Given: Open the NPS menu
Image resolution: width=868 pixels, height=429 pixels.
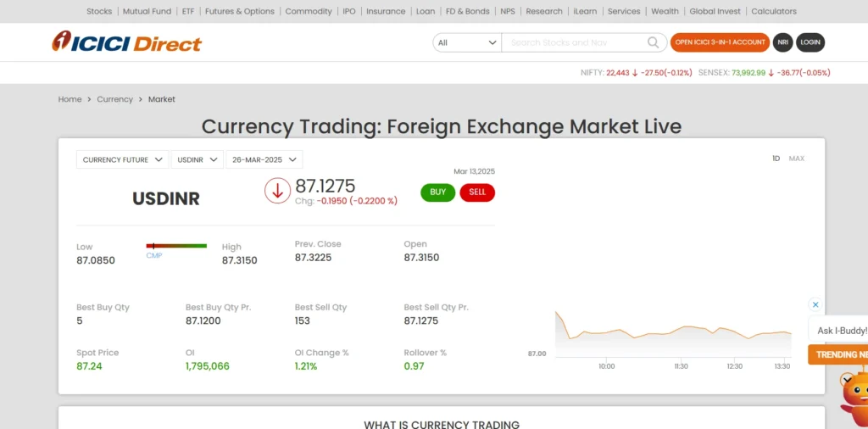Looking at the screenshot, I should 508,11.
